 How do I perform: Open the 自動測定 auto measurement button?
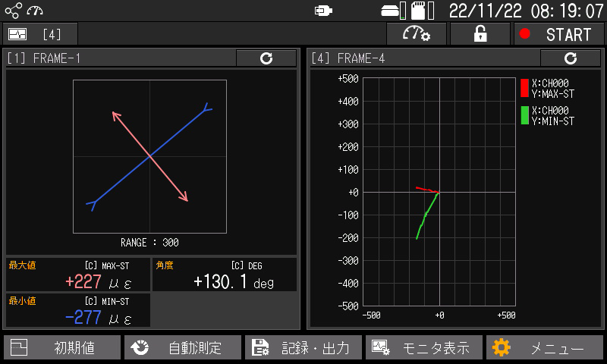tap(183, 347)
